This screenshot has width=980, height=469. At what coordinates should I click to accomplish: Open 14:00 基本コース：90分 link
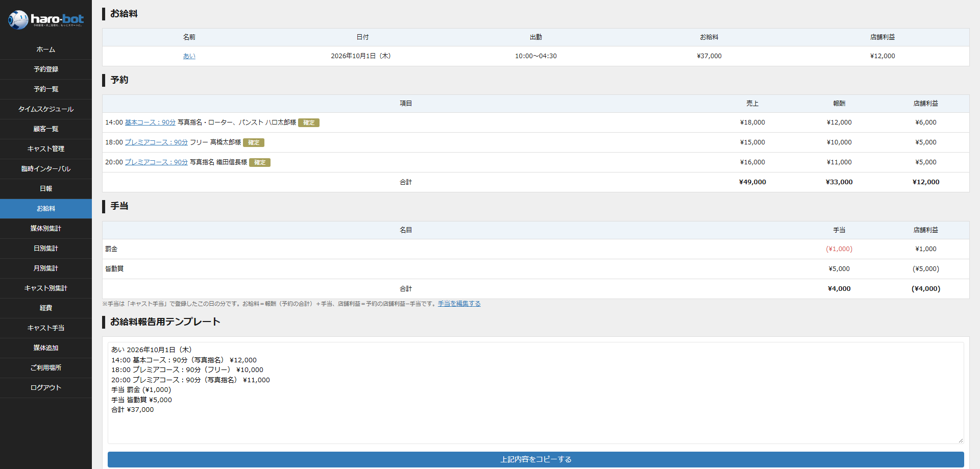click(150, 122)
